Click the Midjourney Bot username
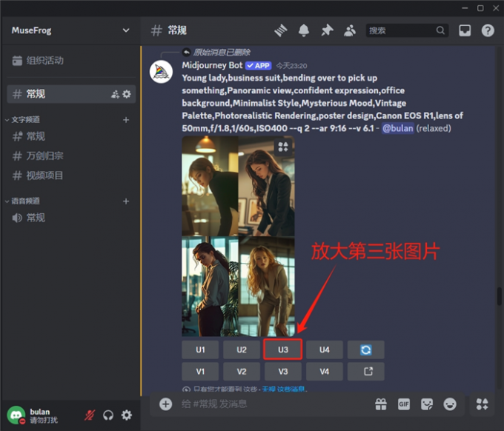The image size is (504, 431). click(212, 65)
